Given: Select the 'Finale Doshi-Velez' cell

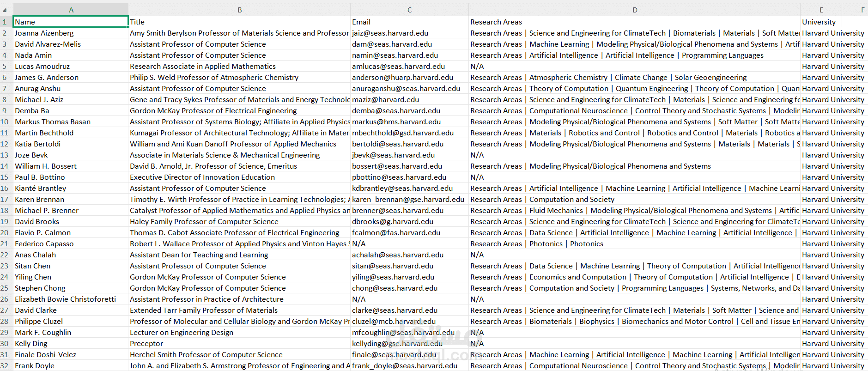Looking at the screenshot, I should 71,354.
